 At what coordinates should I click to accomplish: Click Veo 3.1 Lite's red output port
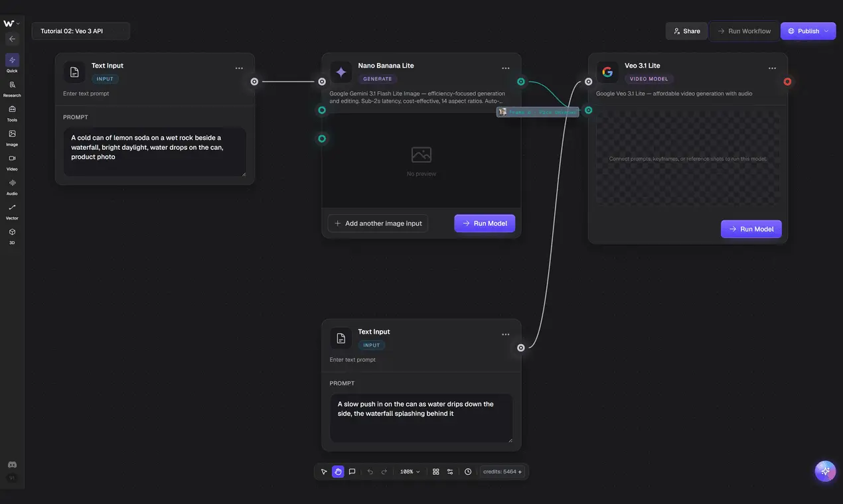point(787,82)
